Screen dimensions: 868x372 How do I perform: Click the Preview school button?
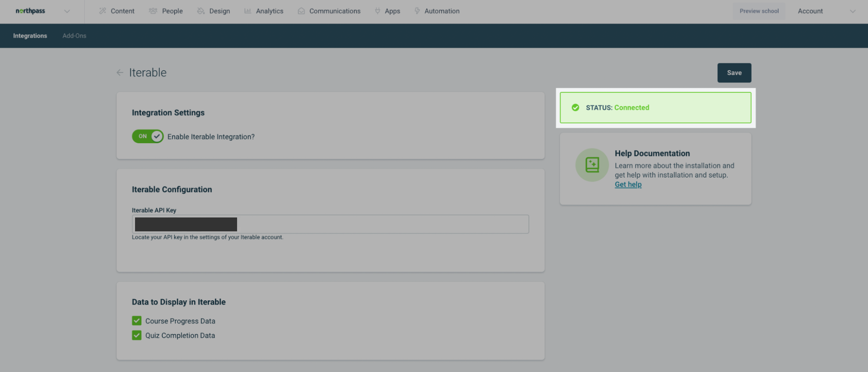pos(759,11)
